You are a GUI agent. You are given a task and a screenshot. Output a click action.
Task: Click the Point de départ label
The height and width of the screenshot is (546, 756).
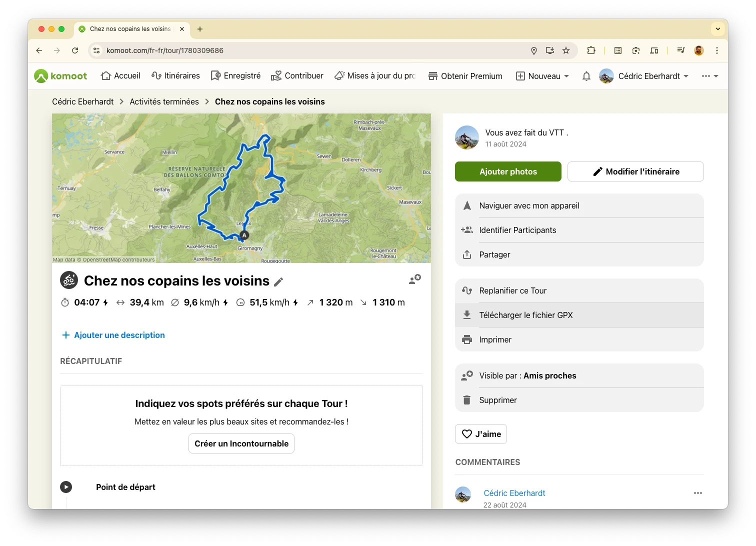[x=125, y=487]
